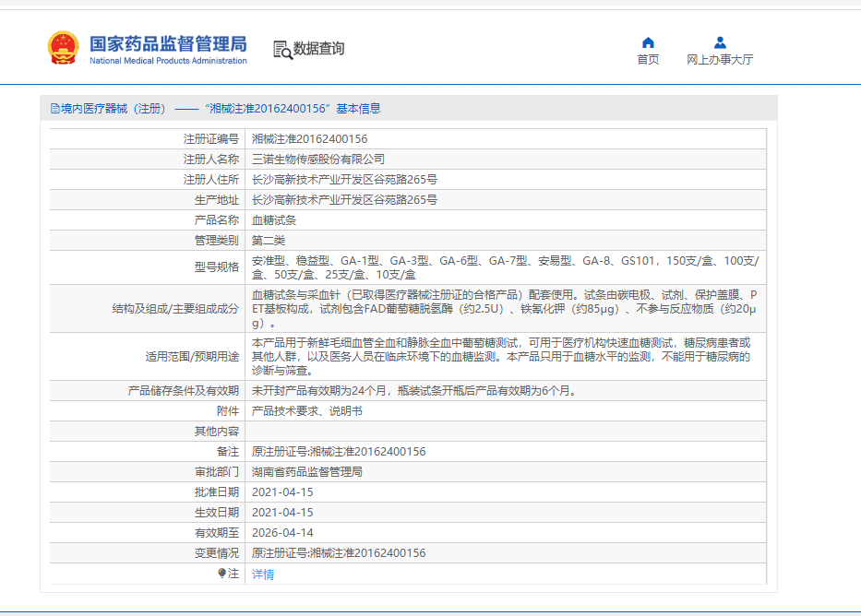Click National Medical Products Administration subtitle
This screenshot has width=861, height=616.
coord(168,61)
